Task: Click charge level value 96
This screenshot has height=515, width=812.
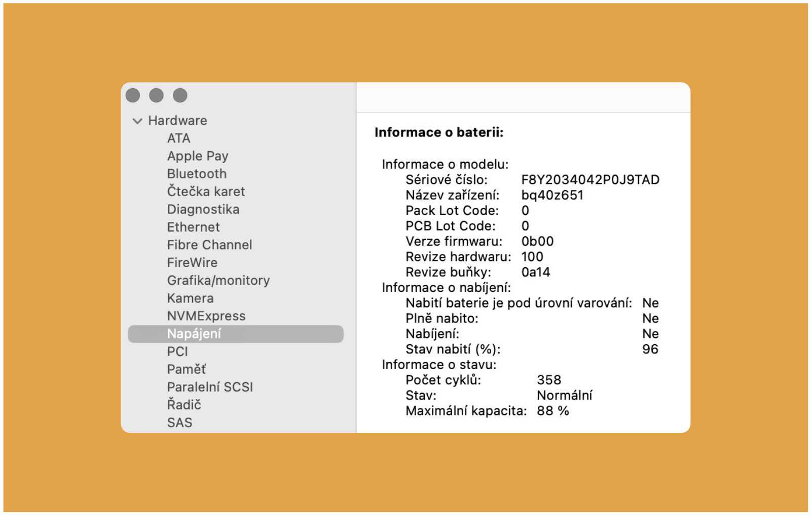Action: (x=650, y=349)
